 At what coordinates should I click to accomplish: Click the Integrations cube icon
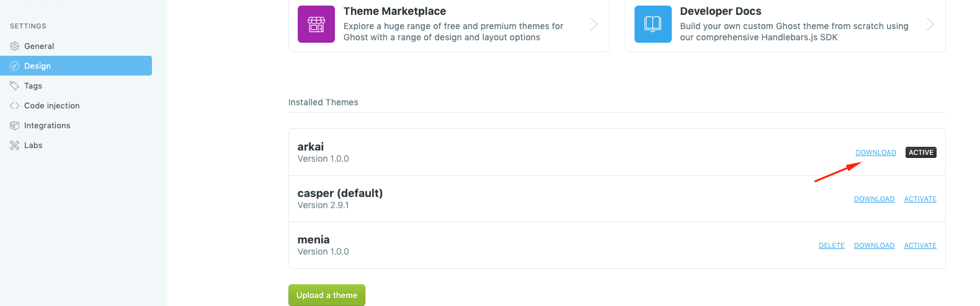[x=15, y=126]
